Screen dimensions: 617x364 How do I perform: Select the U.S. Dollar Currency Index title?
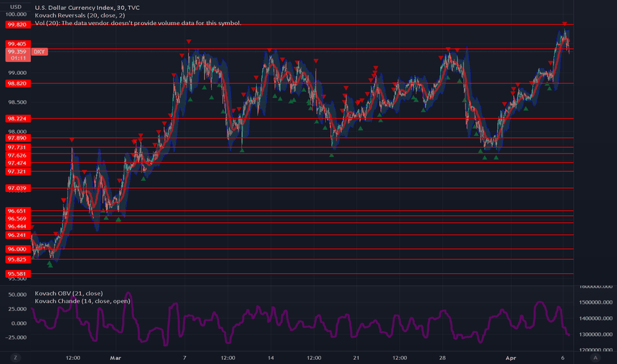click(87, 7)
